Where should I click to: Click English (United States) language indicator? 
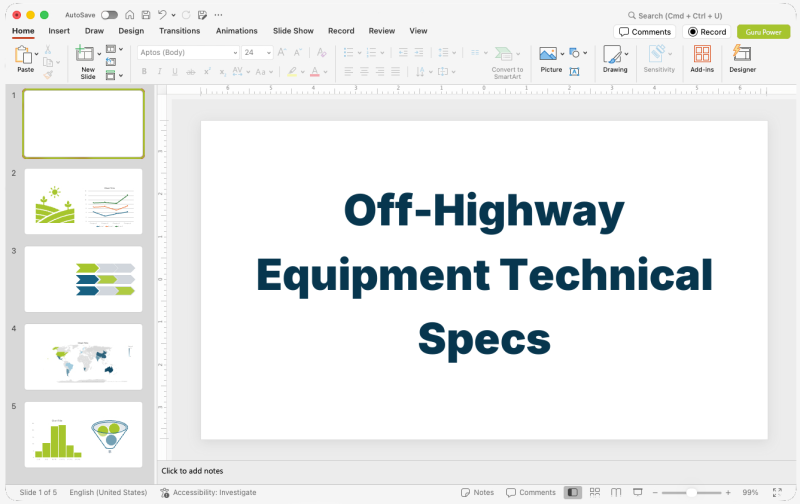[108, 492]
